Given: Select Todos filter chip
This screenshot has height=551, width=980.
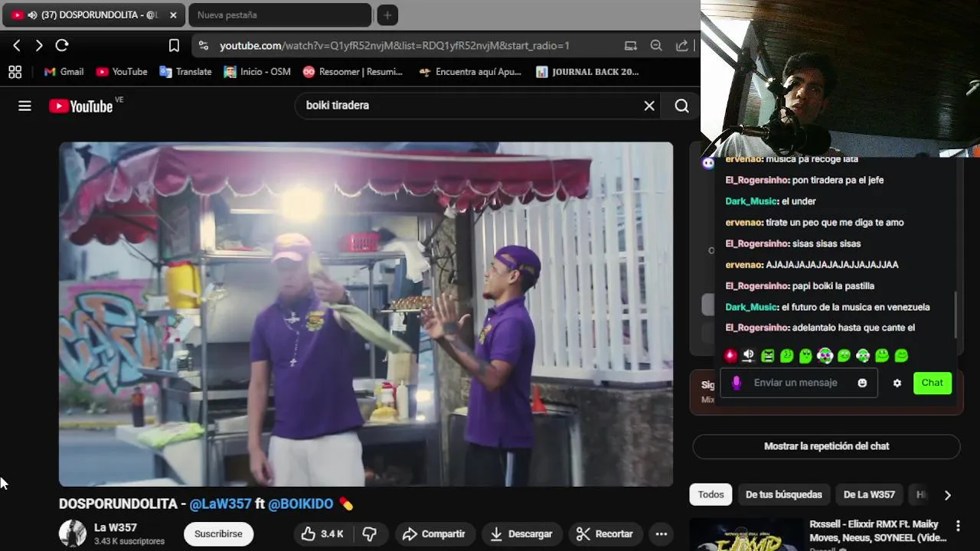Looking at the screenshot, I should [710, 494].
